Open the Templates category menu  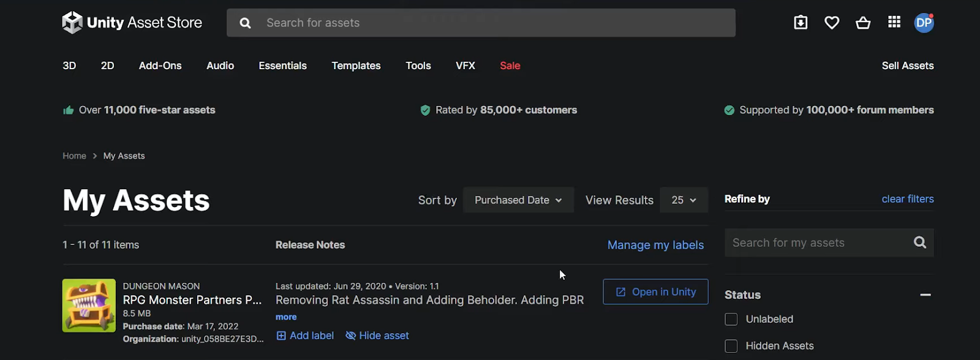(x=356, y=66)
